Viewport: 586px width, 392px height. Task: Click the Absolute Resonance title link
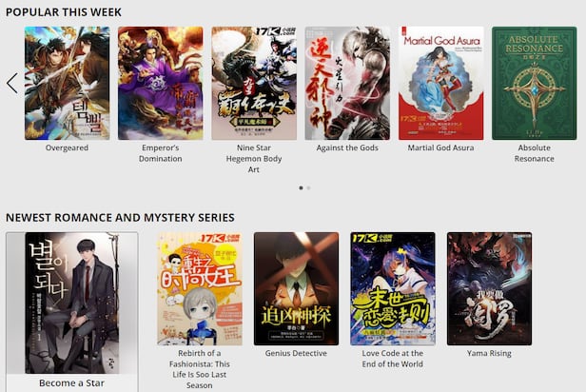[x=534, y=153]
